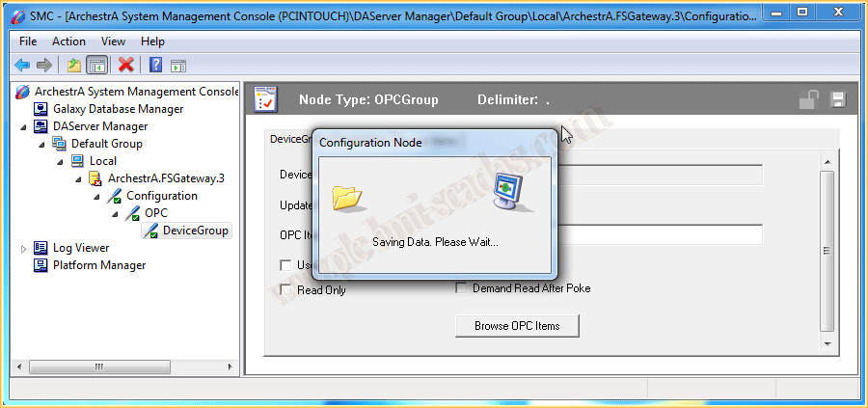Click the Back arrow in the toolbar
The height and width of the screenshot is (408, 868).
pos(21,65)
